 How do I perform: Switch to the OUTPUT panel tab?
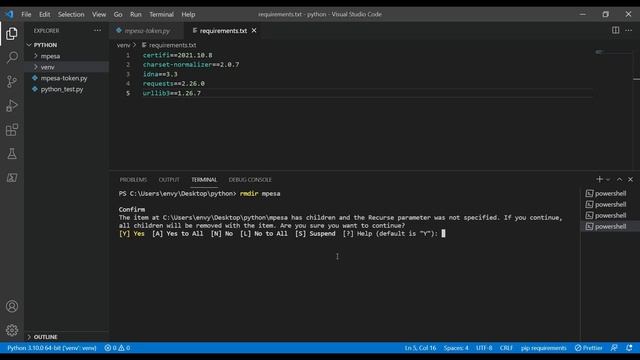169,180
